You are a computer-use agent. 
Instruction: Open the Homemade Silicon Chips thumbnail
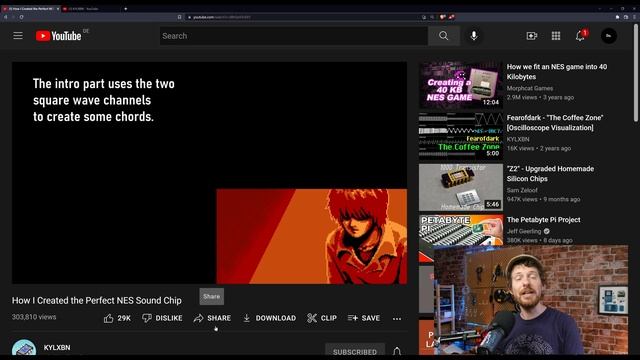tap(461, 187)
